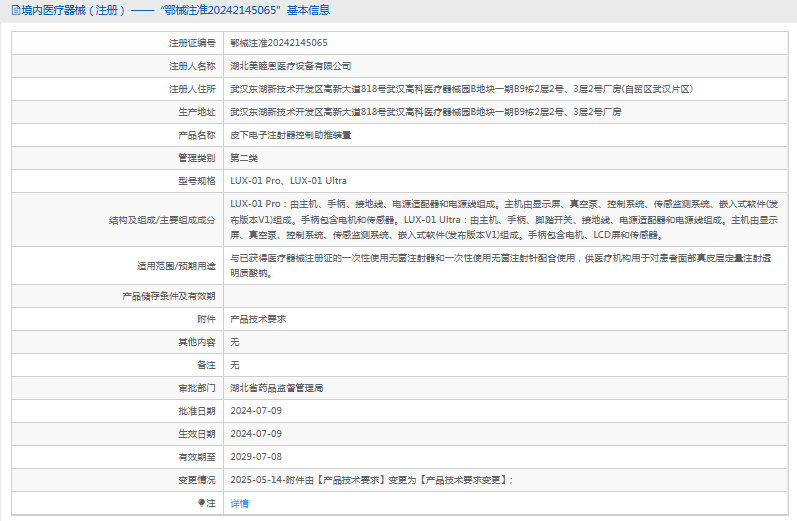Select registrant name 湖北美睦恩医疗设备有限公司
Screen dimensions: 797x521
[291, 66]
